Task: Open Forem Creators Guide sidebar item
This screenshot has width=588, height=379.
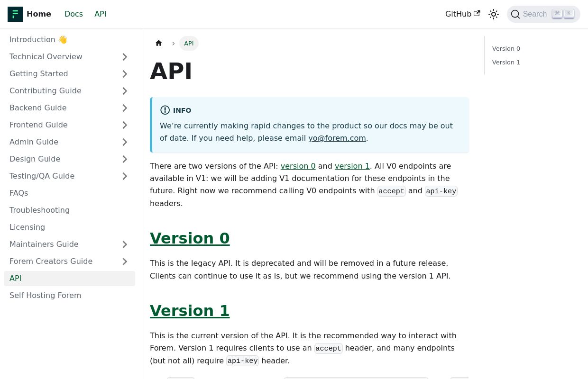Action: (x=59, y=262)
